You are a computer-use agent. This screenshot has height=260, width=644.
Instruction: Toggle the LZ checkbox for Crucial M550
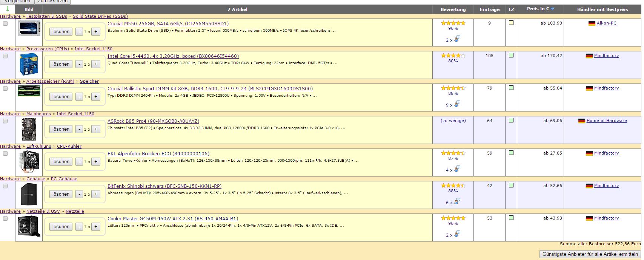tap(511, 23)
